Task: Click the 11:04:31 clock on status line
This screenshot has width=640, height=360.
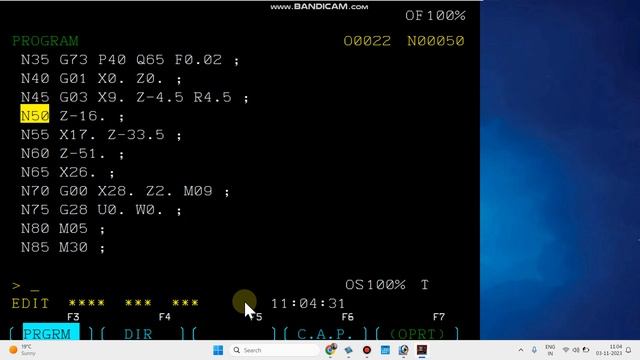Action: [308, 303]
